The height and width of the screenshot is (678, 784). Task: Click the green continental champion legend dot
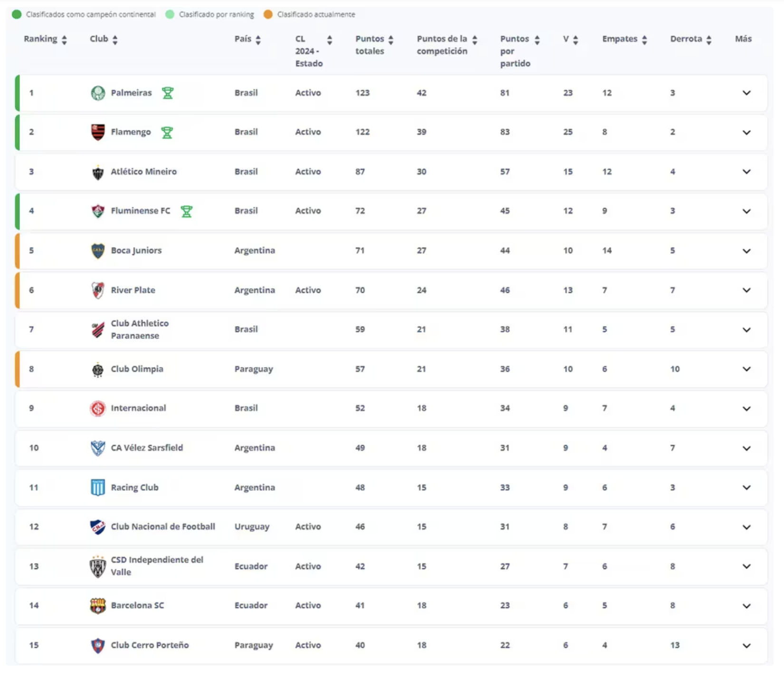pos(17,14)
